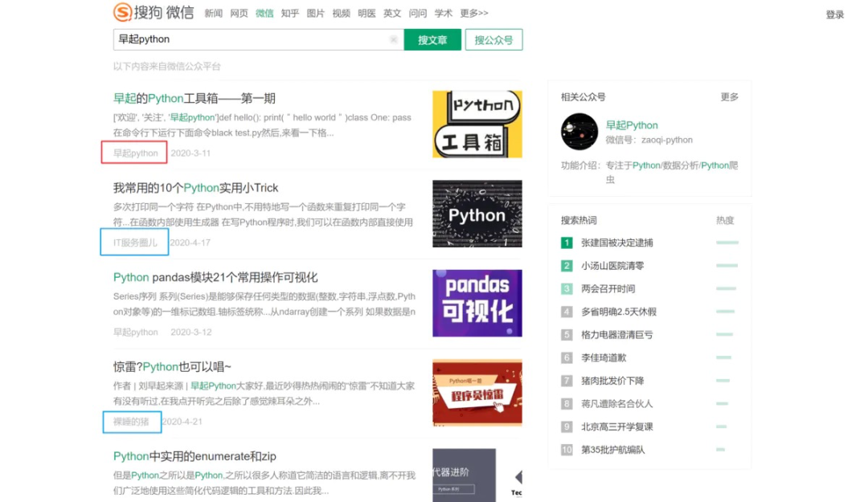Open the 早起Python account name link
This screenshot has width=868, height=502.
(631, 124)
